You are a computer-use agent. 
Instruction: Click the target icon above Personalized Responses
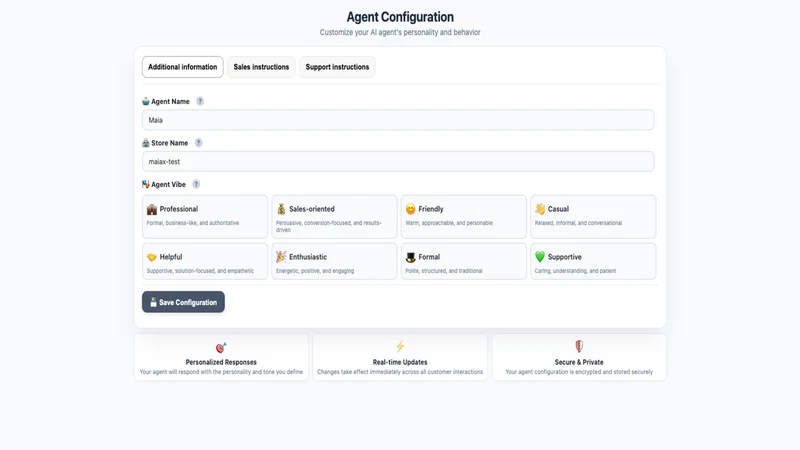221,347
